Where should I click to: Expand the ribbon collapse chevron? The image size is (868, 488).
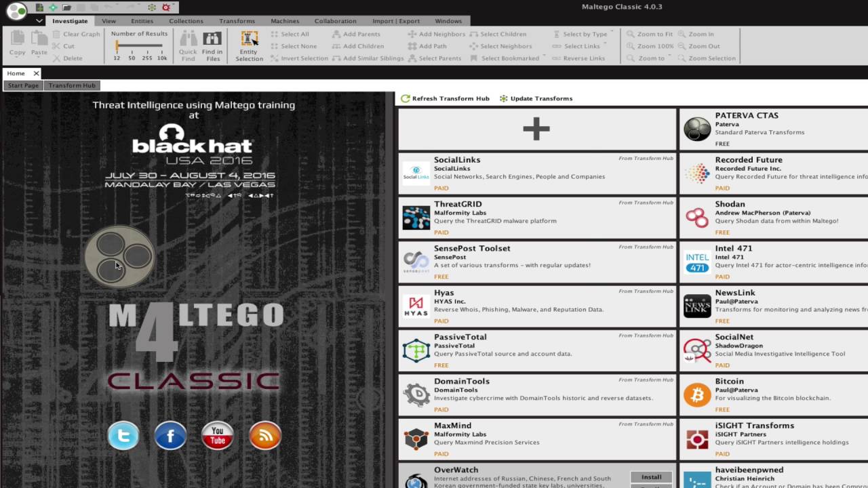(x=39, y=21)
